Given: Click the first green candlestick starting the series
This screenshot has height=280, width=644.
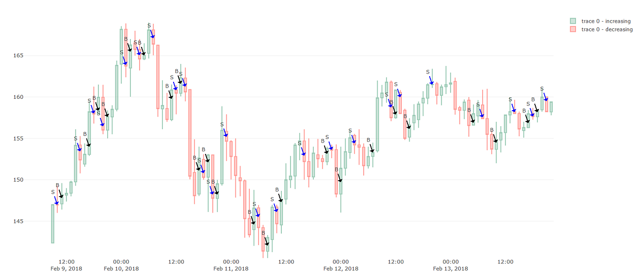Looking at the screenshot, I should click(53, 224).
